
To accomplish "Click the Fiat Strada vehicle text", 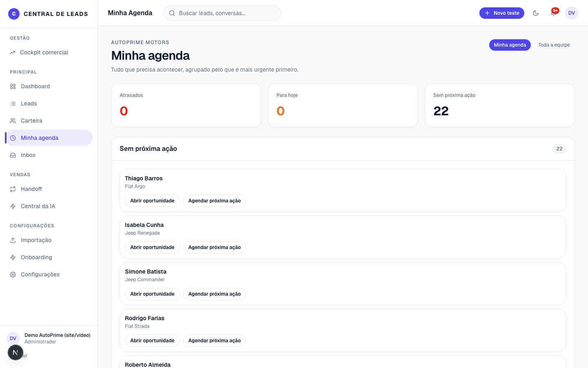I will click(137, 326).
